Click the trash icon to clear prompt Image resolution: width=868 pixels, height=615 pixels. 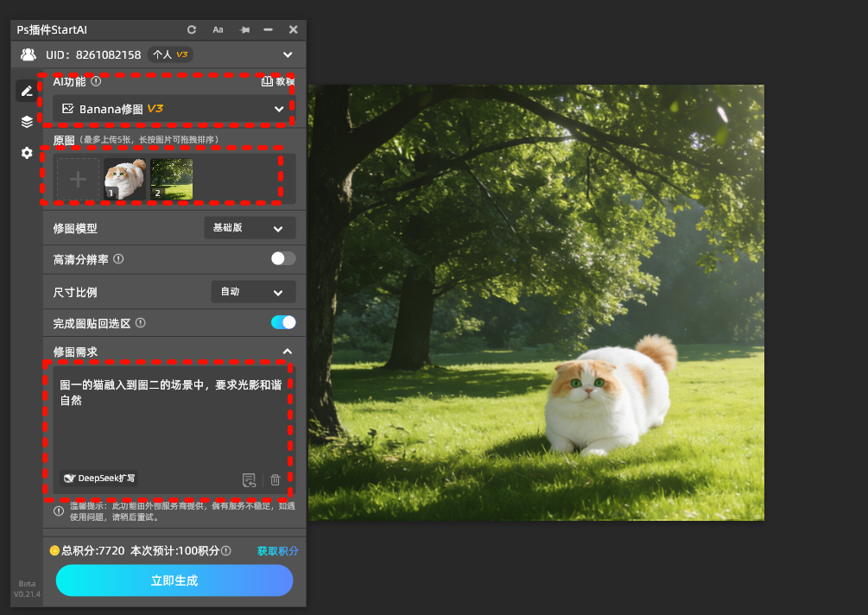click(x=276, y=479)
